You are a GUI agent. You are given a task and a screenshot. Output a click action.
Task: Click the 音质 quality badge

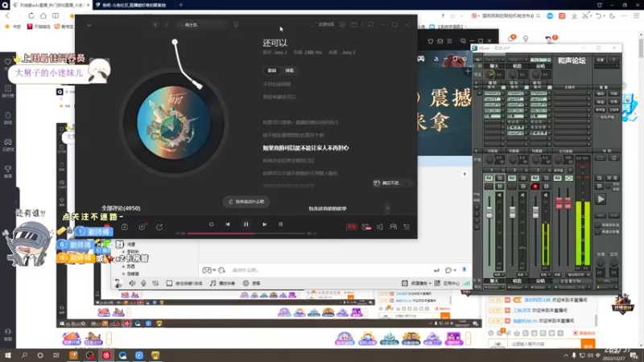point(352,227)
